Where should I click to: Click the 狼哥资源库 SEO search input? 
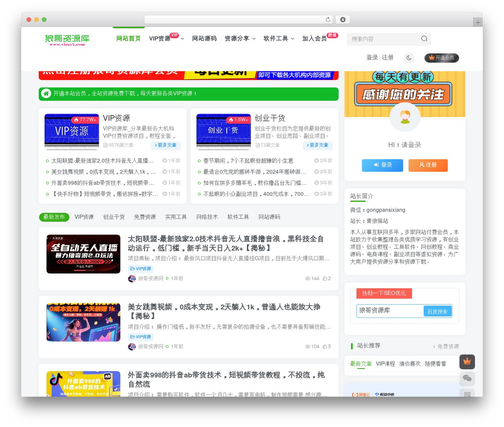pos(390,311)
